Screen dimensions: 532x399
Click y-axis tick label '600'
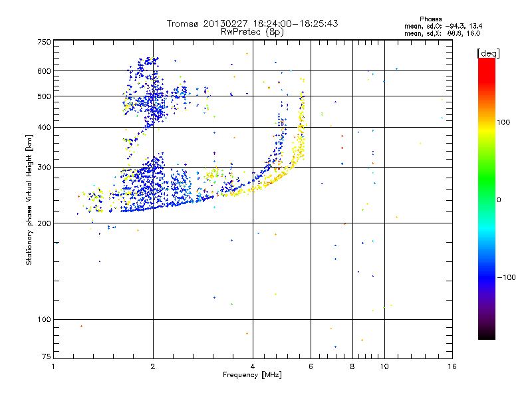[x=44, y=71]
